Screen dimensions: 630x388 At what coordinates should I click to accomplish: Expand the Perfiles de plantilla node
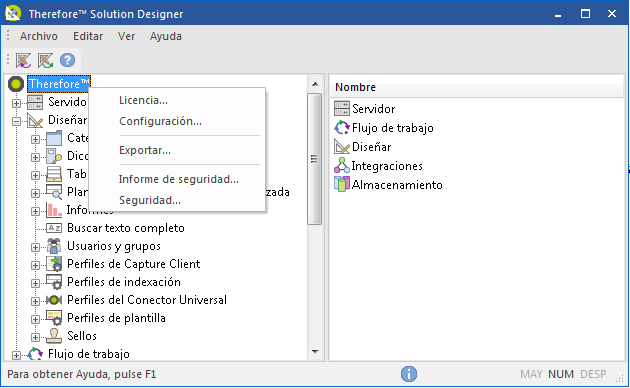point(35,319)
